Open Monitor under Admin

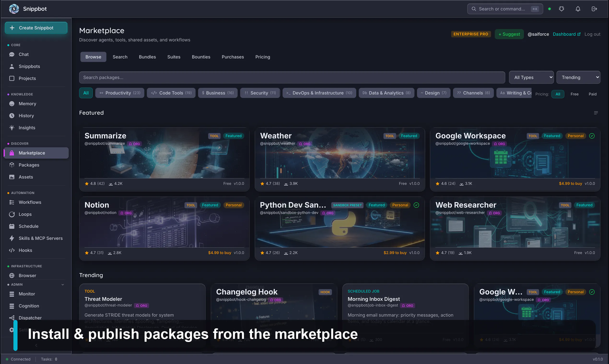point(36,294)
